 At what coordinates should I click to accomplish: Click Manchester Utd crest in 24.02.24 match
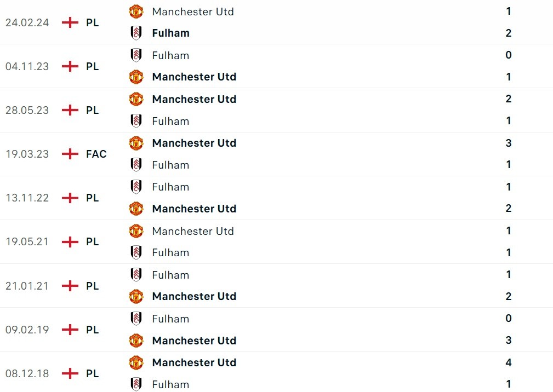point(136,11)
